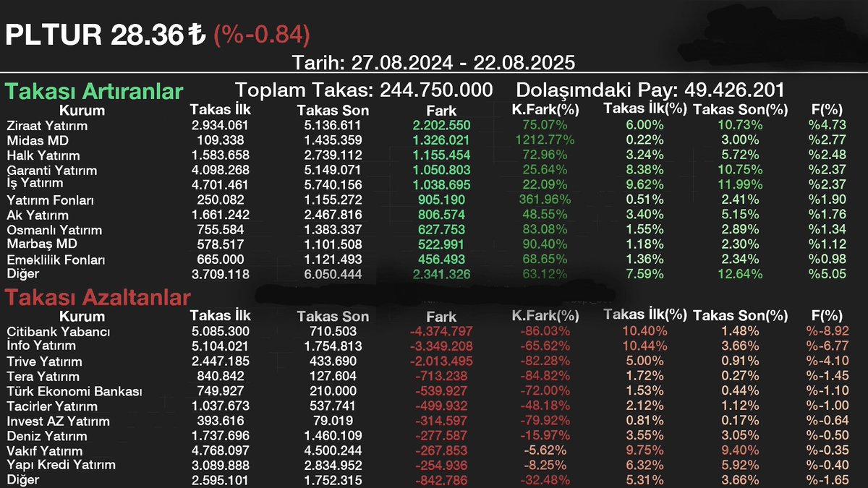Click the Fark value 2.202.550

tap(441, 126)
